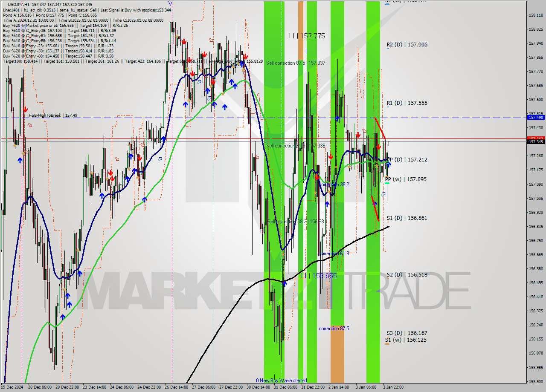Click the 3 Jan 22:00 time axis label
The image size is (546, 392).
tap(392, 387)
